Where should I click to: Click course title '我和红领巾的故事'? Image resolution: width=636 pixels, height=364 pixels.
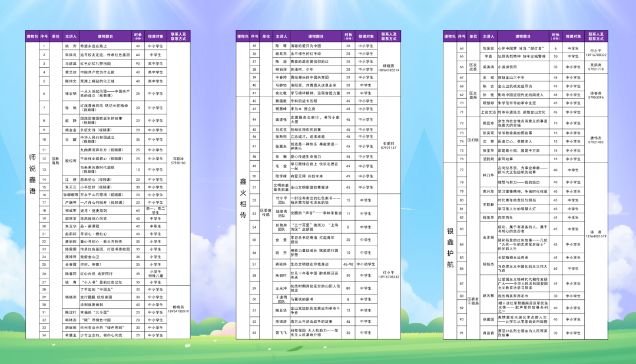(306, 130)
